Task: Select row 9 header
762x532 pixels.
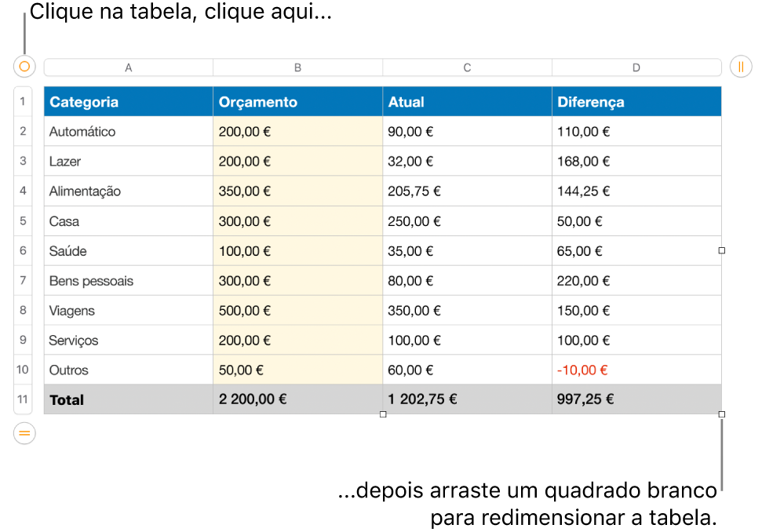Action: [23, 340]
